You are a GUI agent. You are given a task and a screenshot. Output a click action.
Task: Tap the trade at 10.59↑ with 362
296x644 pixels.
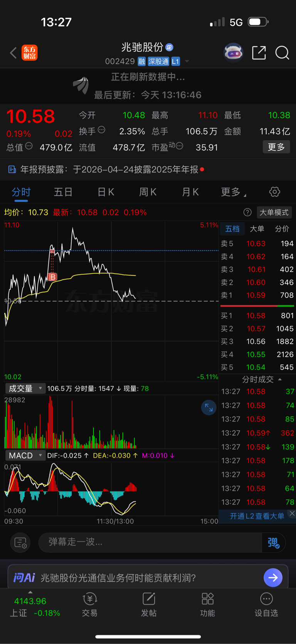pos(257,433)
